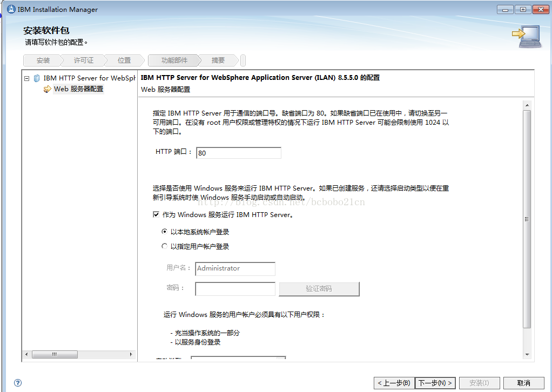Open help via question mark icon

(x=18, y=383)
